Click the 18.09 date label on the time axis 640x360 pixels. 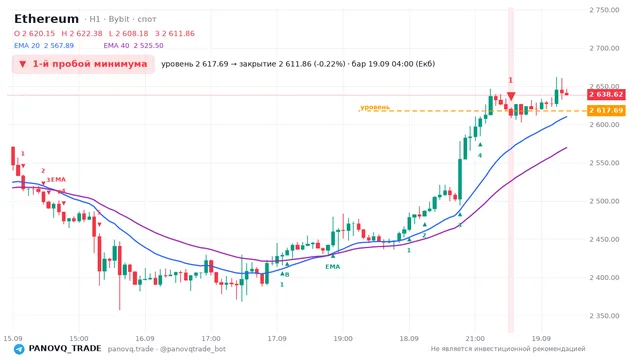(409, 339)
